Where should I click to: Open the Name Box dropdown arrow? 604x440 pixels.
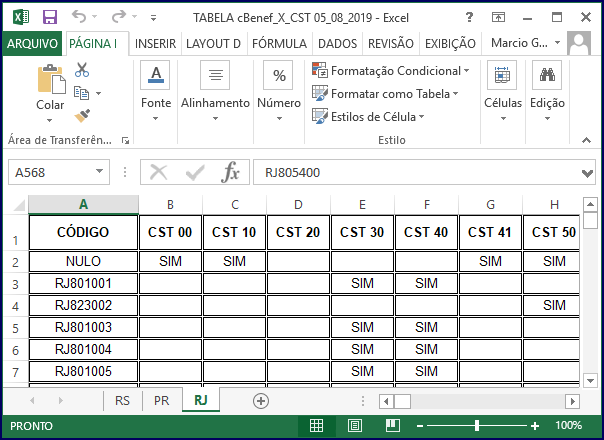tap(99, 171)
